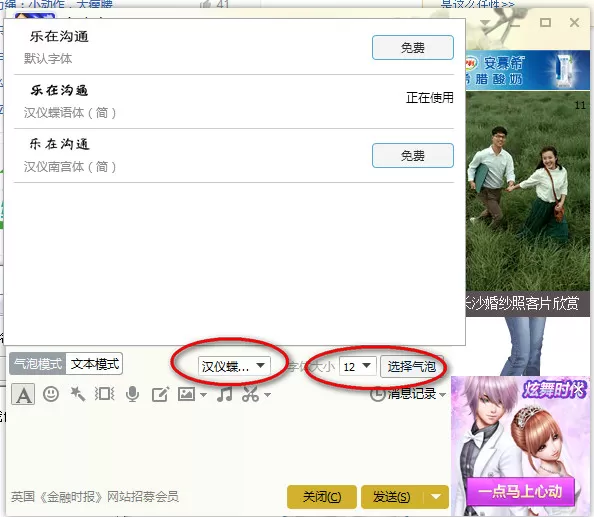Insert a picture with image icon
Image resolution: width=594 pixels, height=517 pixels.
[187, 394]
